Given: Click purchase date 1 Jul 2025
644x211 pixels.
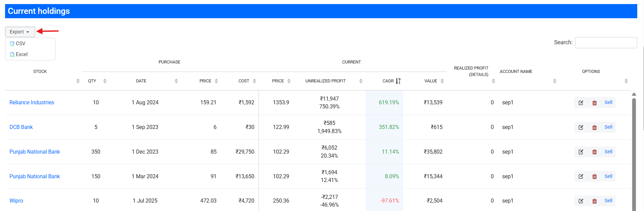Looking at the screenshot, I should (145, 201).
